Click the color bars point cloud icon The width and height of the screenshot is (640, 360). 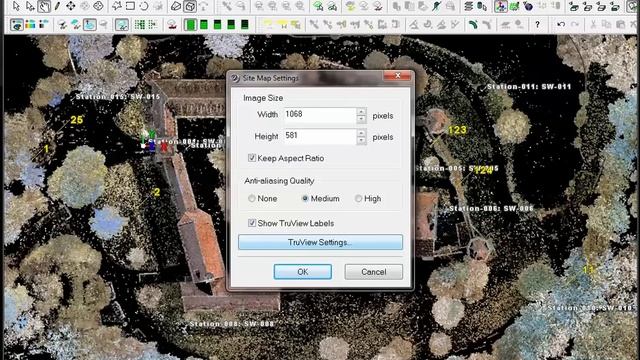pyautogui.click(x=30, y=25)
